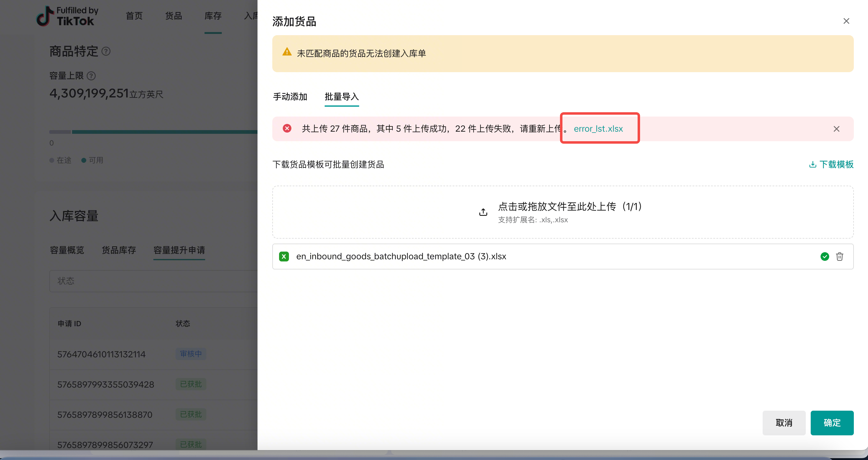Click the trash icon to delete uploaded file
Screen dimensions: 868x460
click(839, 257)
